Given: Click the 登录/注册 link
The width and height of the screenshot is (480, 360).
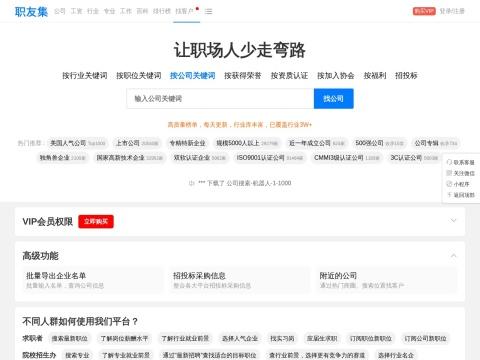Looking at the screenshot, I should (452, 11).
